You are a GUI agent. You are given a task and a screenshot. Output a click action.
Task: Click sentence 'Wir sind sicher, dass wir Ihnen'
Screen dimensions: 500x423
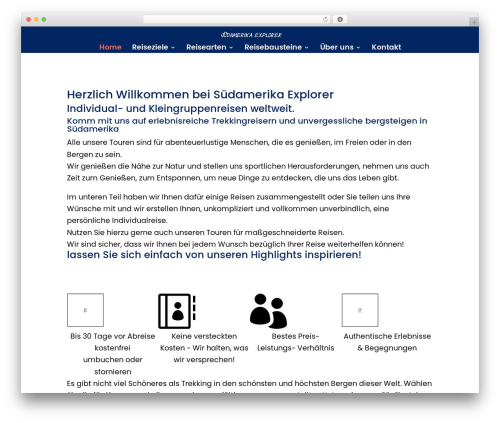pyautogui.click(x=235, y=244)
